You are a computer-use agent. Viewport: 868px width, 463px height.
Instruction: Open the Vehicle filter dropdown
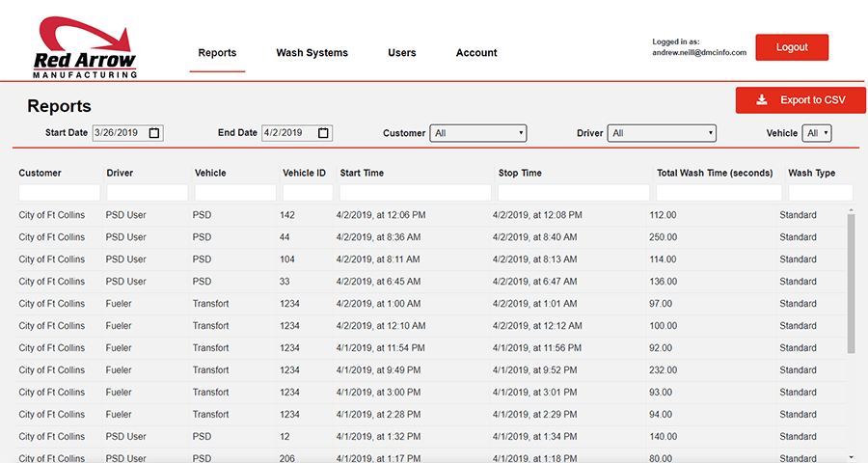pos(817,133)
